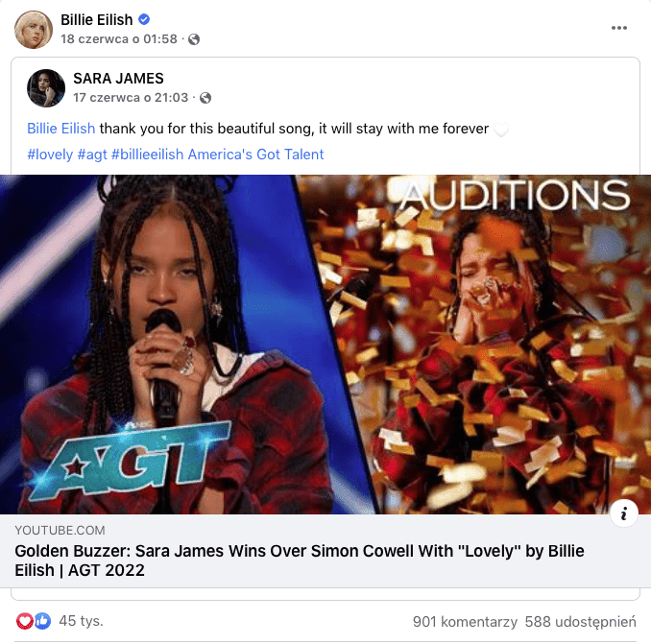Click the #billieeilish hashtag
The width and height of the screenshot is (651, 644).
[148, 155]
